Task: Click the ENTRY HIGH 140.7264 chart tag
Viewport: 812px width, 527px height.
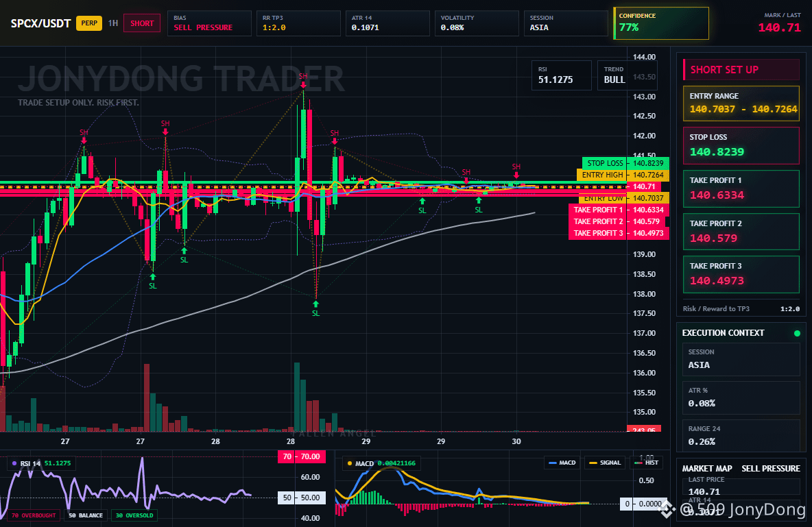Action: tap(623, 175)
